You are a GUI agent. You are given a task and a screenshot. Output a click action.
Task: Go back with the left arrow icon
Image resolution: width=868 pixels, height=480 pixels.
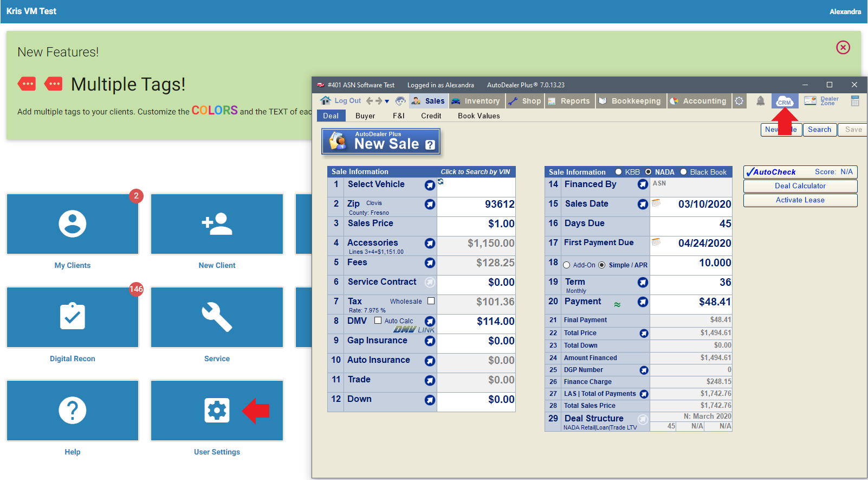tap(370, 101)
